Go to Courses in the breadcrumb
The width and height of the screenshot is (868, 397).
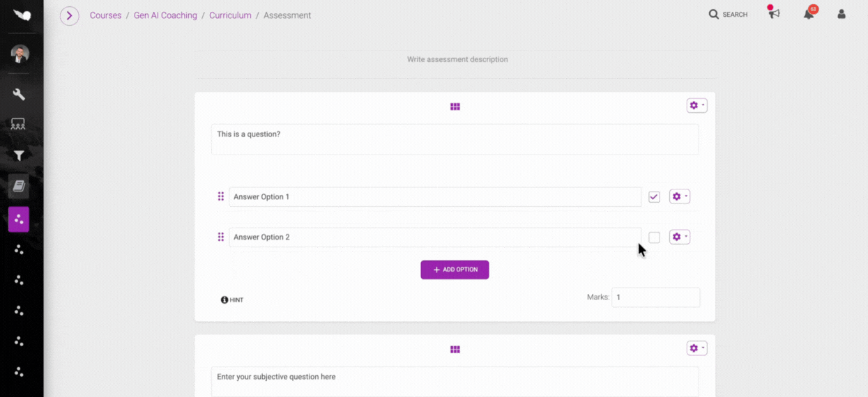tap(105, 15)
